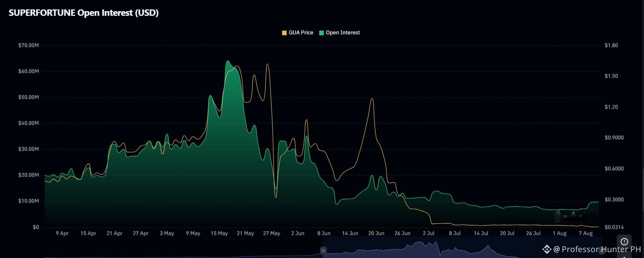Viewport: 644px width, 258px height.
Task: Click the 20 Jun date label
Action: point(376,233)
